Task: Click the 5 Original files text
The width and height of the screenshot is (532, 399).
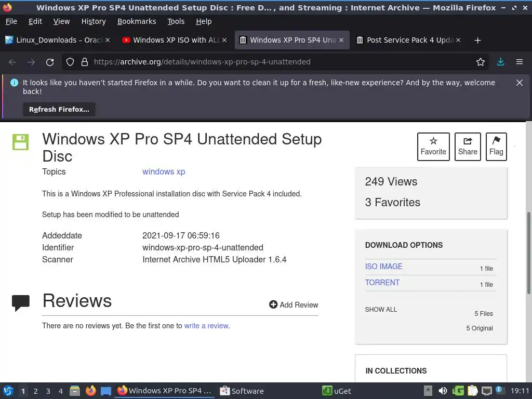Action: (480, 328)
